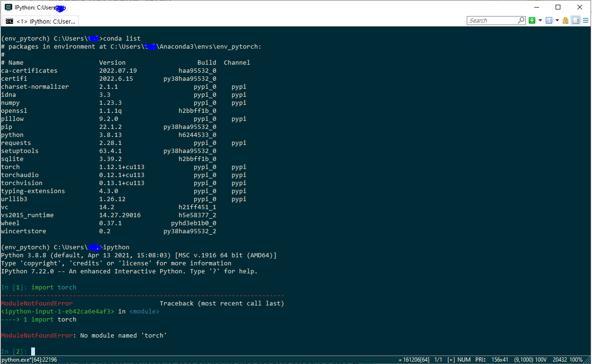Image resolution: width=592 pixels, height=364 pixels.
Task: Open the hamburger system menu icon
Action: [x=586, y=20]
